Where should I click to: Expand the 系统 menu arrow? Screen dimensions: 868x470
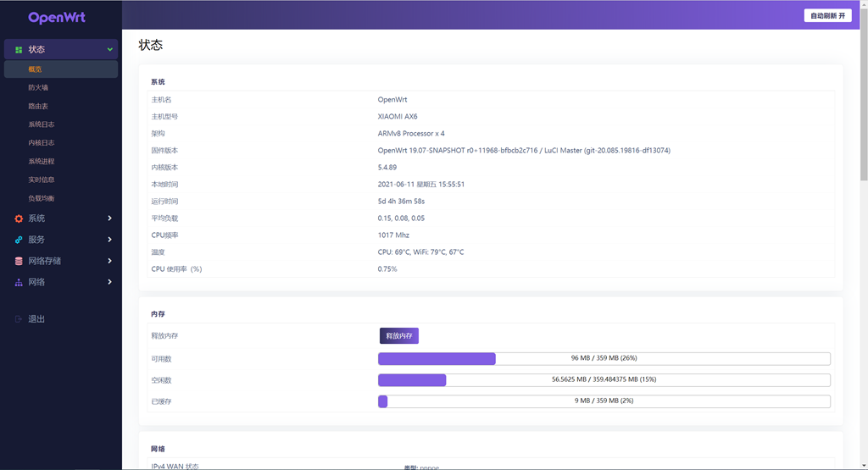109,218
